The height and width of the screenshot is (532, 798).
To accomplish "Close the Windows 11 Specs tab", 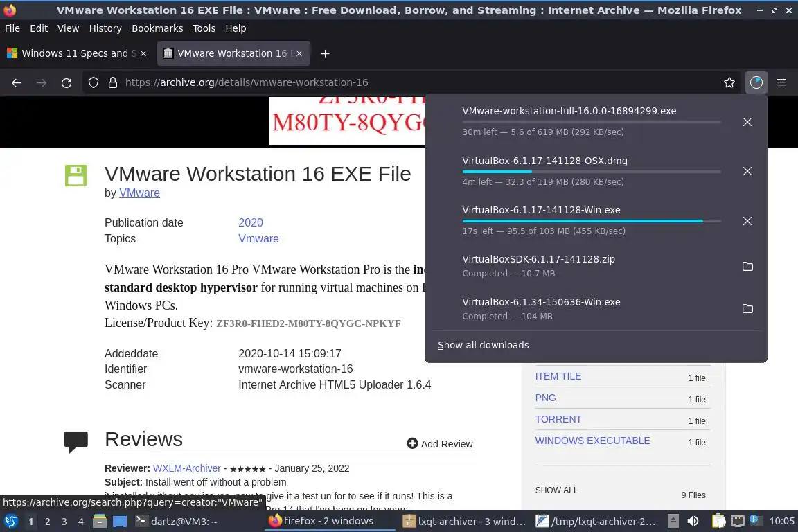I will click(143, 53).
